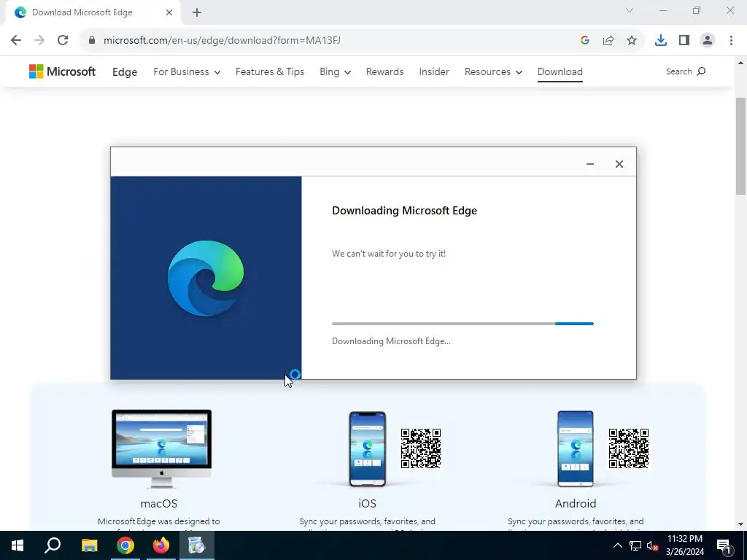Show hidden system tray icons
This screenshot has height=560, width=747.
tap(617, 545)
